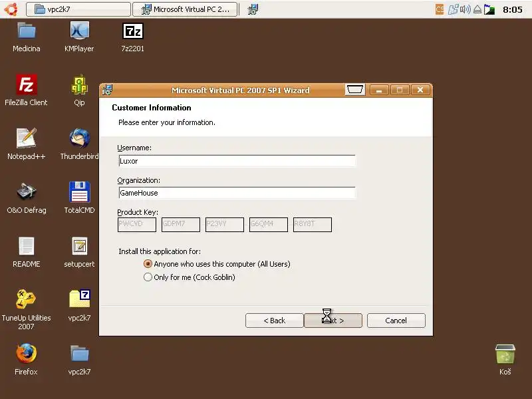Click the Username input field

(x=237, y=161)
